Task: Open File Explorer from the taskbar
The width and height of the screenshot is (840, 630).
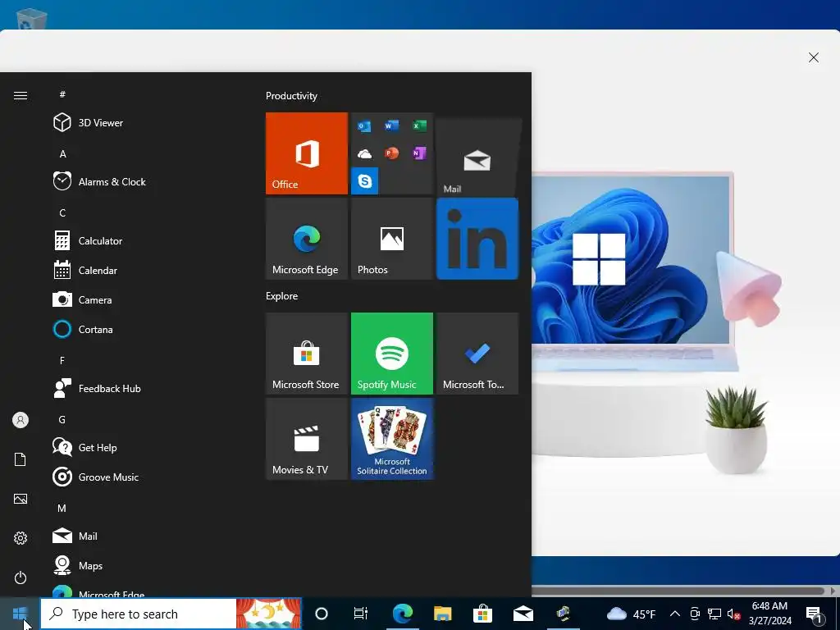Action: coord(442,614)
